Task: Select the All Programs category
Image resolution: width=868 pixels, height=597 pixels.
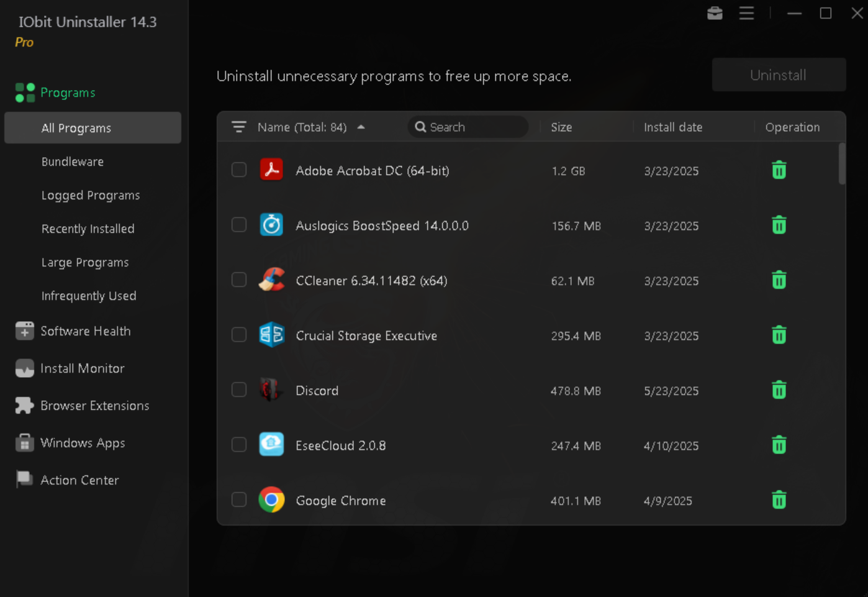Action: click(93, 128)
